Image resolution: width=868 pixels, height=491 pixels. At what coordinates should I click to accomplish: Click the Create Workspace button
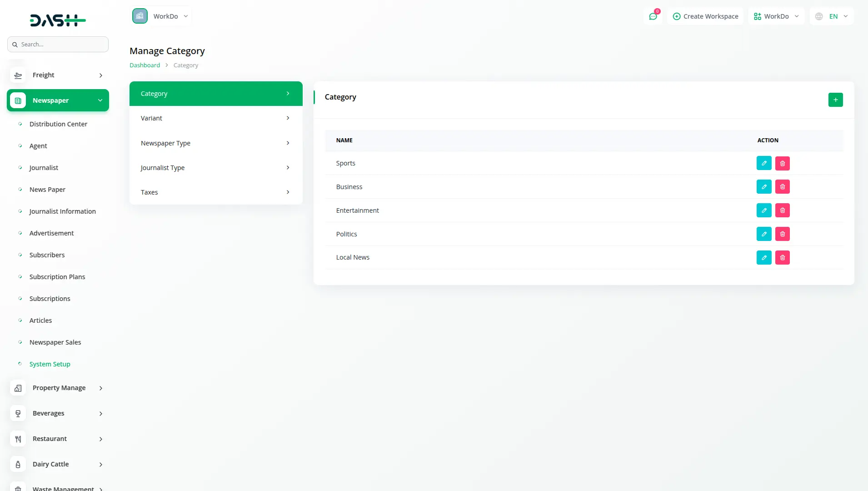coord(705,16)
